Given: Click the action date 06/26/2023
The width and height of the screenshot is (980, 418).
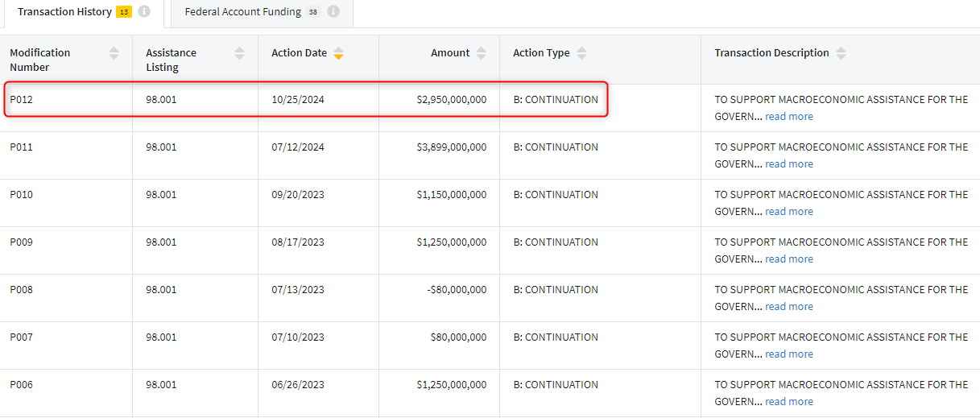Looking at the screenshot, I should click(298, 385).
